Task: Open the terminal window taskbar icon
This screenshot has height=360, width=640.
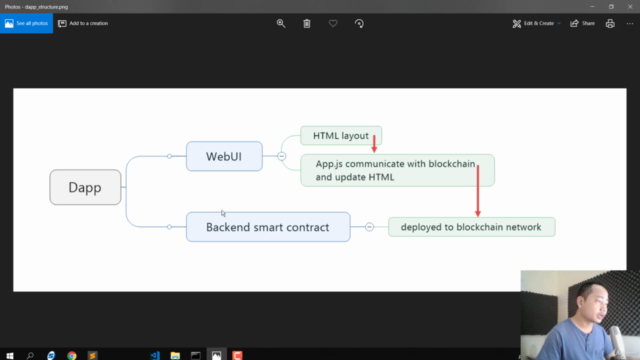Action: click(x=196, y=356)
